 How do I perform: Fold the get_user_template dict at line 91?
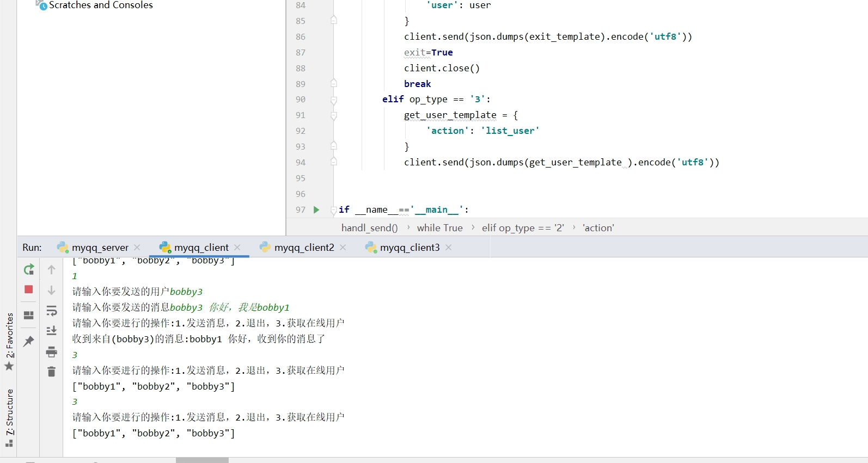(334, 115)
